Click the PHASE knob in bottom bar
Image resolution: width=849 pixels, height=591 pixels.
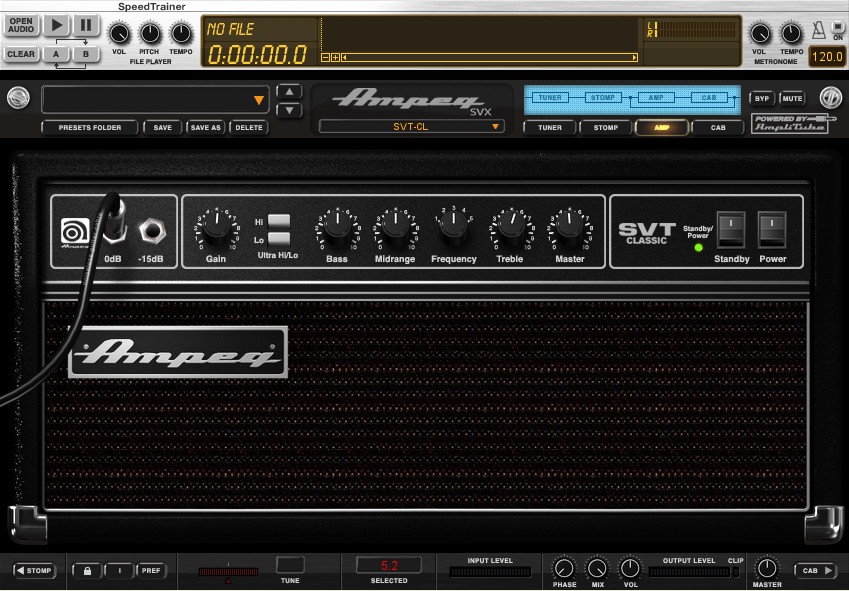tap(564, 568)
